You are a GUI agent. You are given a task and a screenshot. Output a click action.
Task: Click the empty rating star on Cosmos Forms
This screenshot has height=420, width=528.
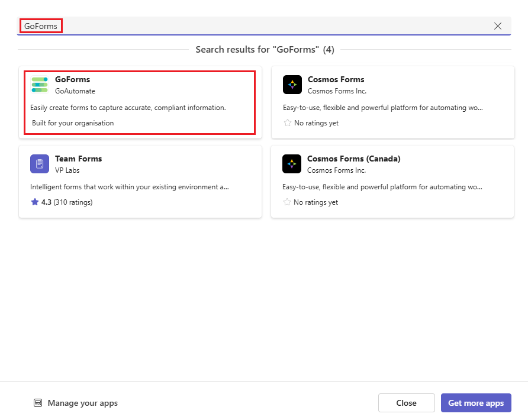pyautogui.click(x=287, y=123)
